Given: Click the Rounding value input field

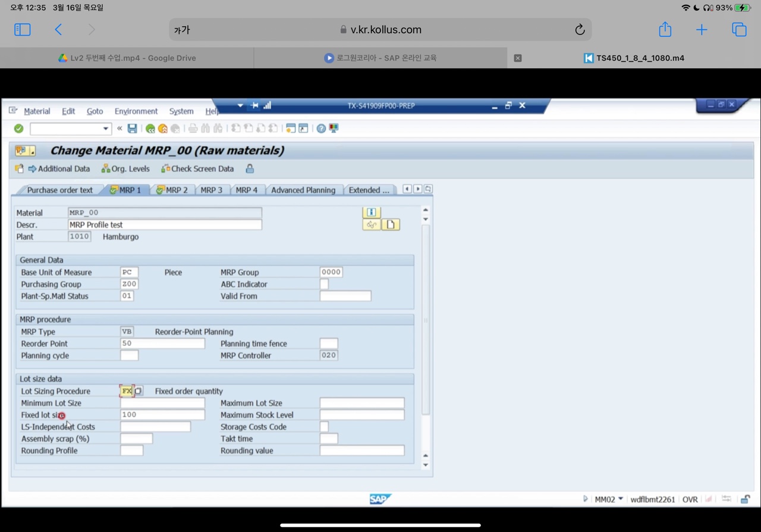Looking at the screenshot, I should pos(362,451).
